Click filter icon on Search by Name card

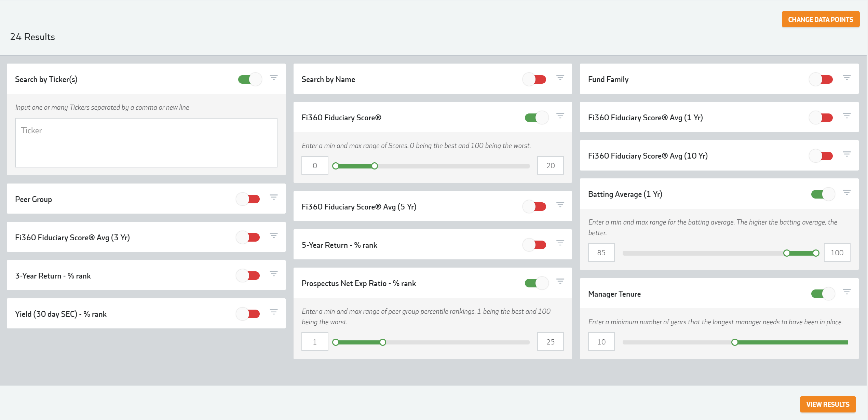coord(560,78)
